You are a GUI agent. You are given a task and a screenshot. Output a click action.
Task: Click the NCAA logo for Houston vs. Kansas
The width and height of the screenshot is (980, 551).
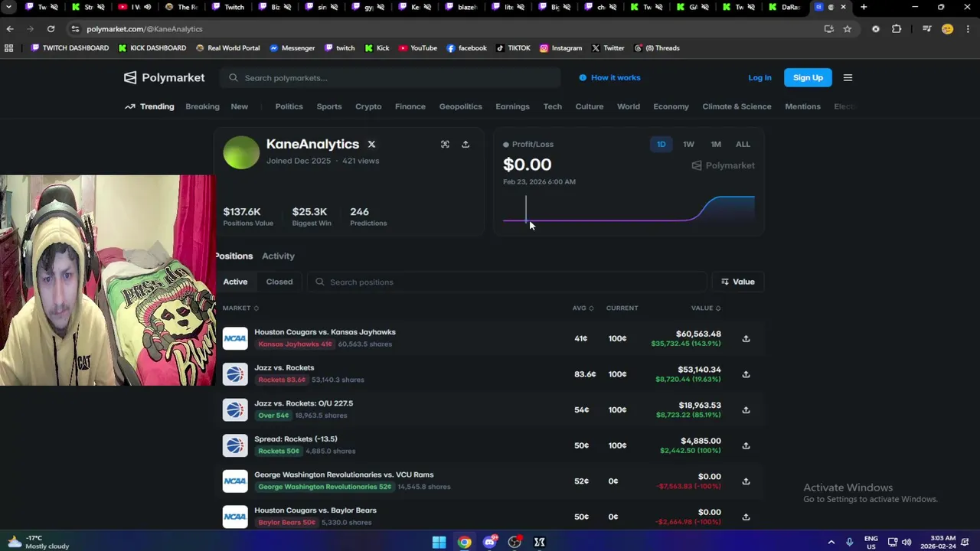coord(235,338)
